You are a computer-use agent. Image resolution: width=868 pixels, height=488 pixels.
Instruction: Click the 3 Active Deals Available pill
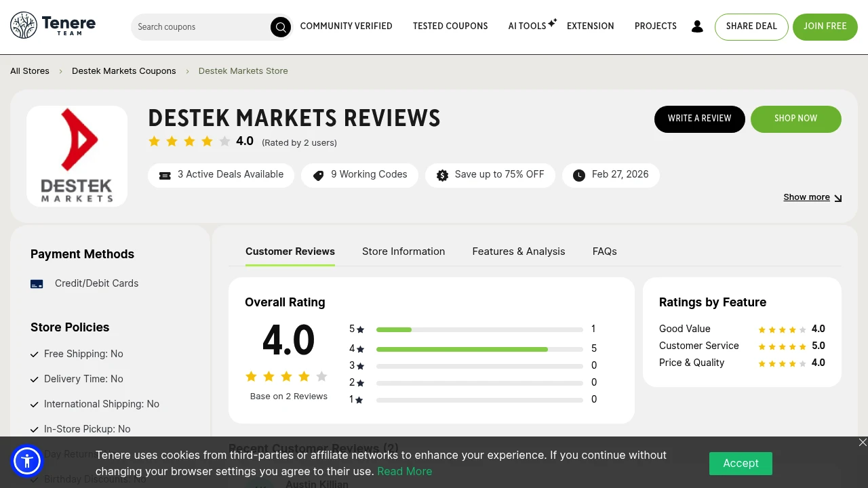221,176
